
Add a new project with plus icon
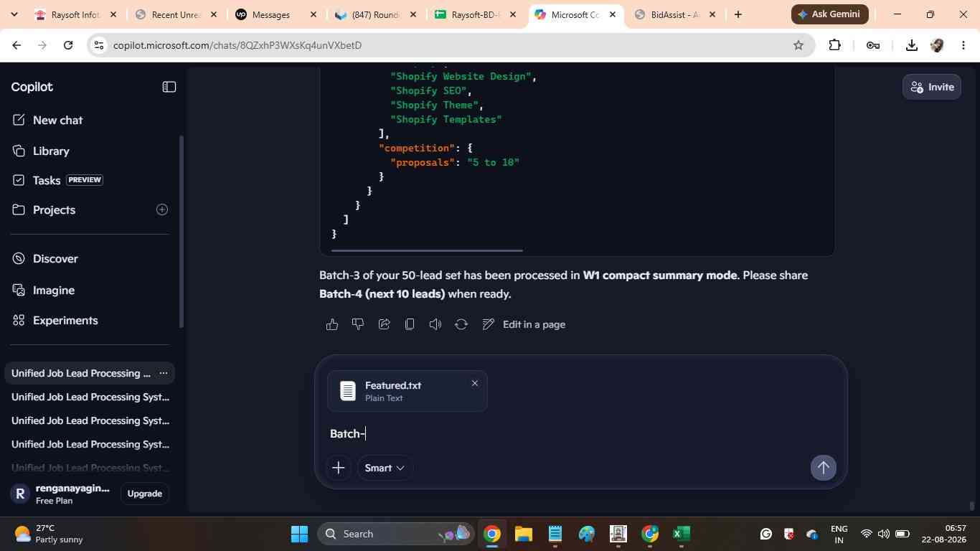pos(162,209)
